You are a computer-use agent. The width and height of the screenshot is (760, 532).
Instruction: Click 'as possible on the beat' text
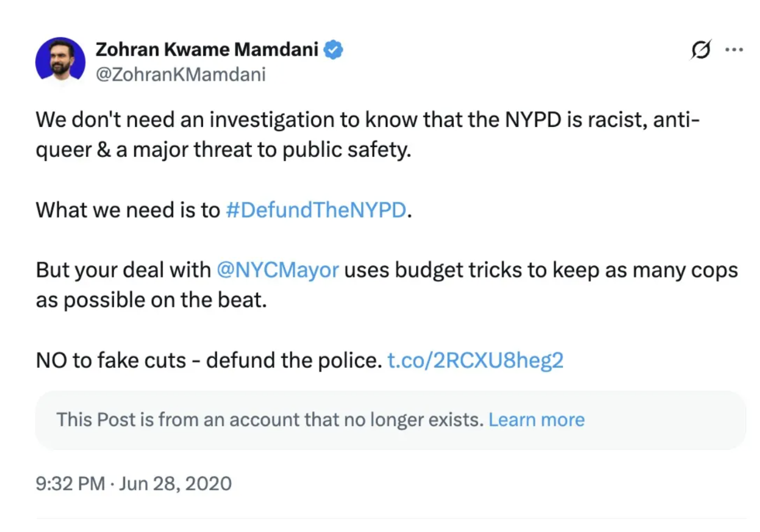point(151,300)
